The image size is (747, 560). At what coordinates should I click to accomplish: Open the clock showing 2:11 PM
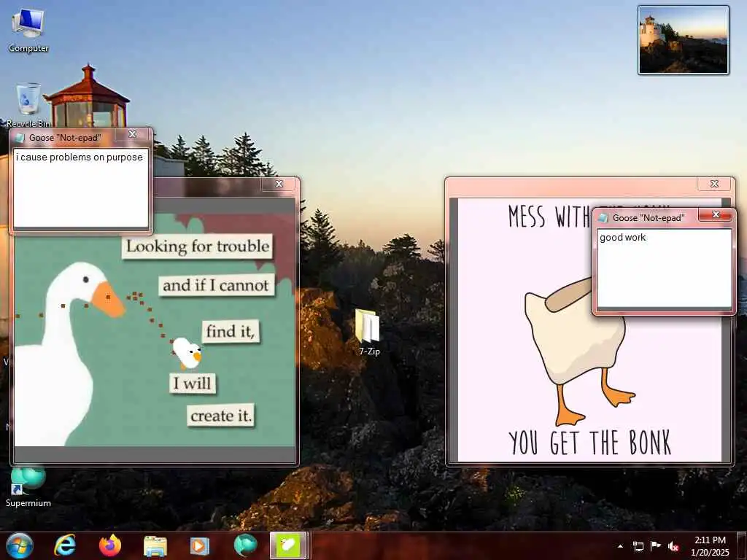(x=710, y=545)
